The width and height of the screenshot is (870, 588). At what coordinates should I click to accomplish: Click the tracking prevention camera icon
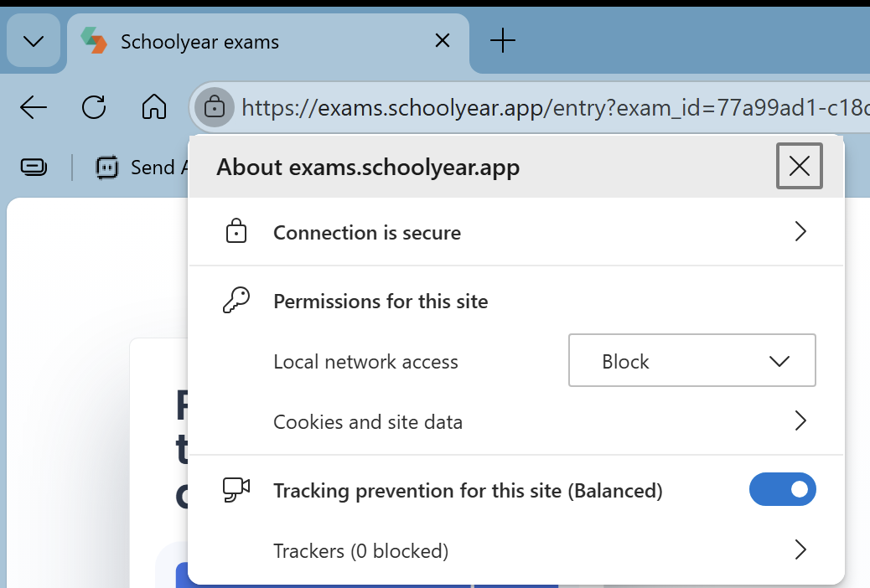(x=236, y=490)
